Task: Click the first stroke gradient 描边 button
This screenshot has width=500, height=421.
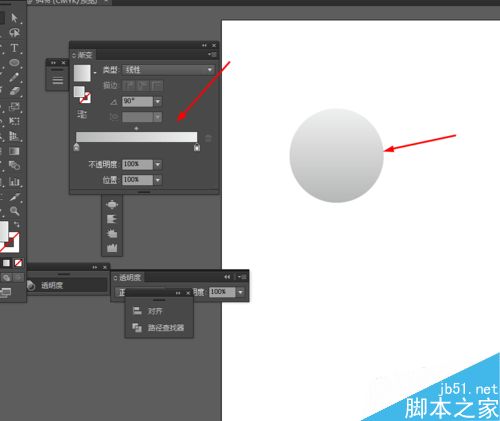Action: pos(129,85)
